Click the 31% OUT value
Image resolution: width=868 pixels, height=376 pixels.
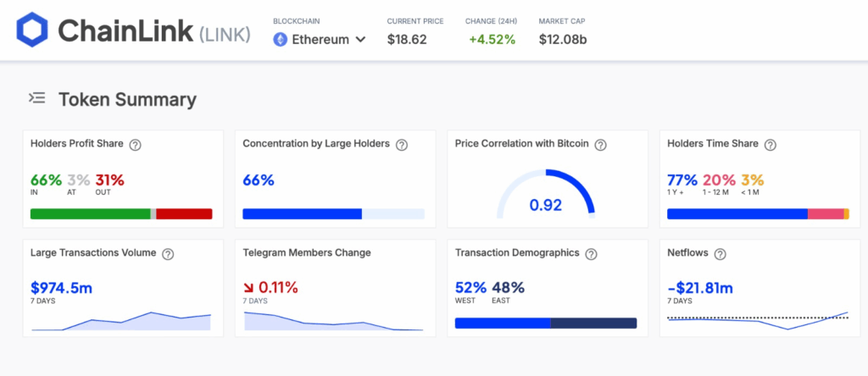(x=109, y=180)
